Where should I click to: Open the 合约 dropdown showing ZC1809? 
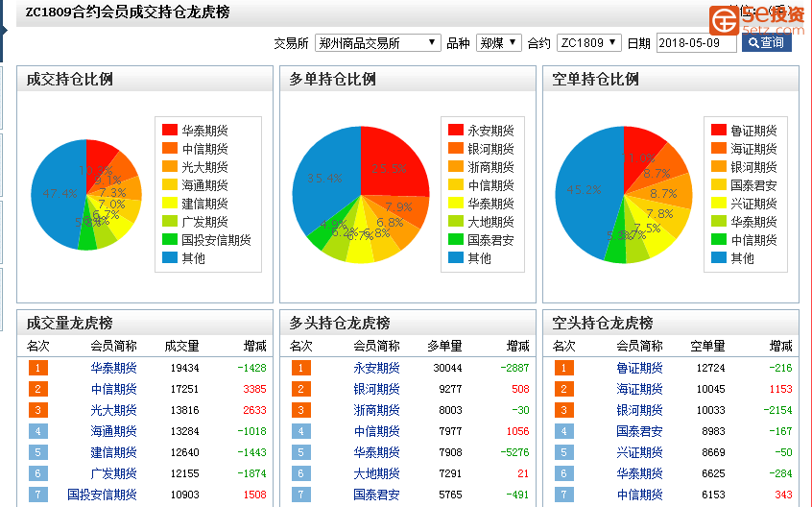click(588, 43)
